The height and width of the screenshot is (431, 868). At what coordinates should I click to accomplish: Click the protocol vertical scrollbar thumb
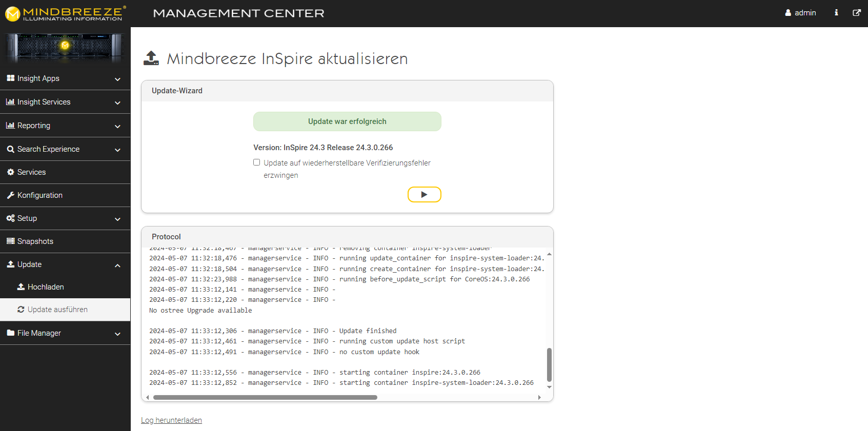point(549,365)
